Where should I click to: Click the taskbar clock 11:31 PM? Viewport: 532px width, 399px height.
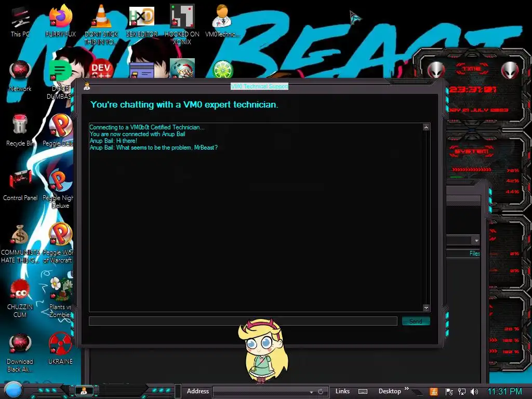click(x=504, y=392)
